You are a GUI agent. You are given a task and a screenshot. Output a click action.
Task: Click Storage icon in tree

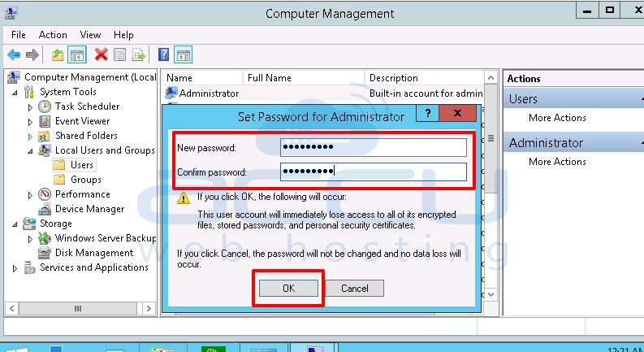pos(29,224)
